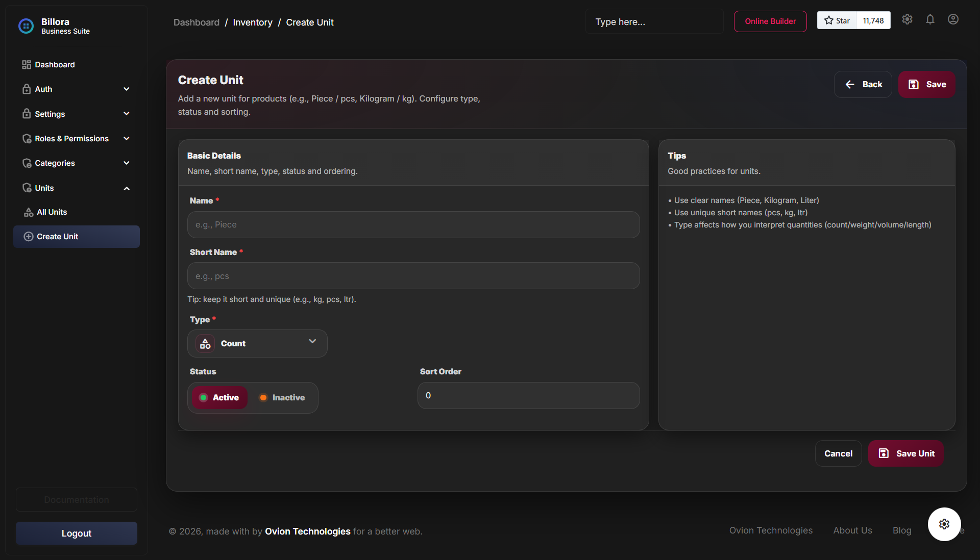
Task: Select the Active status option
Action: (219, 397)
